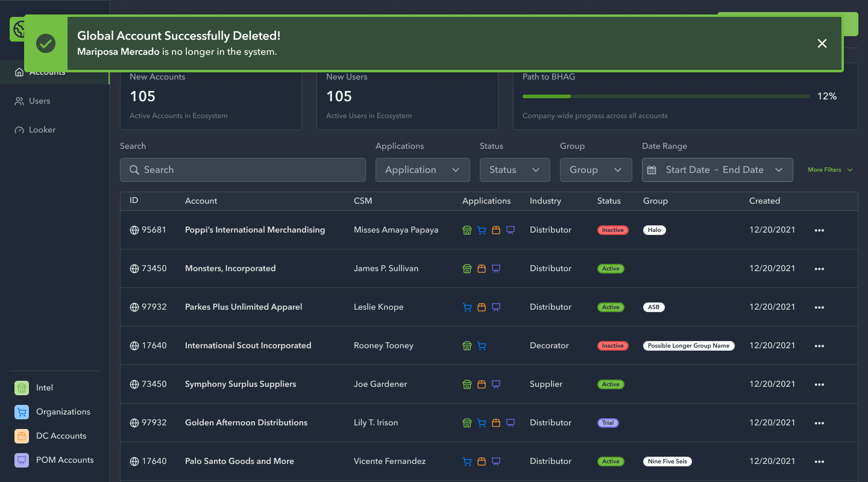
Task: Click the Possible Longer Group Name tag
Action: pyautogui.click(x=689, y=346)
